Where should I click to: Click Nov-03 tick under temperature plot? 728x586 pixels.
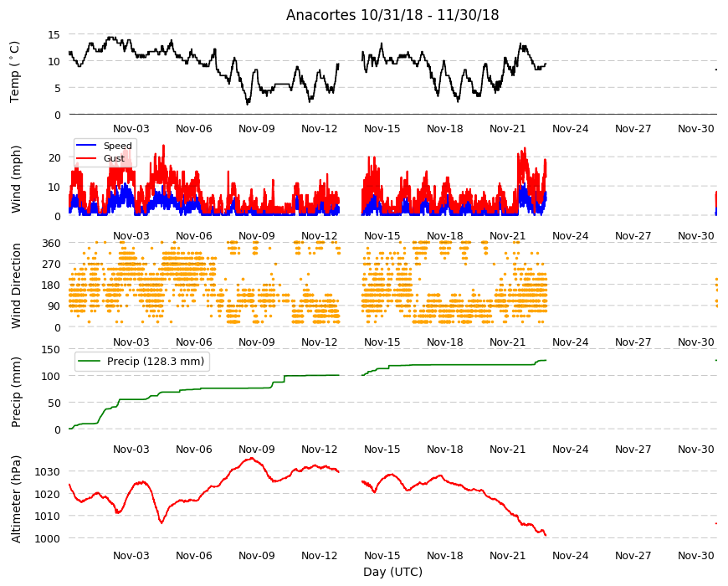point(131,129)
